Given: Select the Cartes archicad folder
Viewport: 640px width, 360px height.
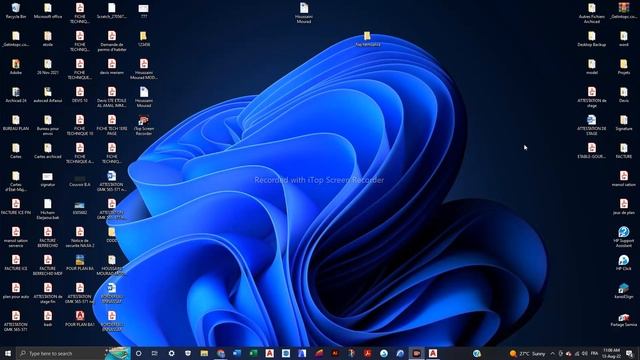Looking at the screenshot, I should tap(48, 151).
